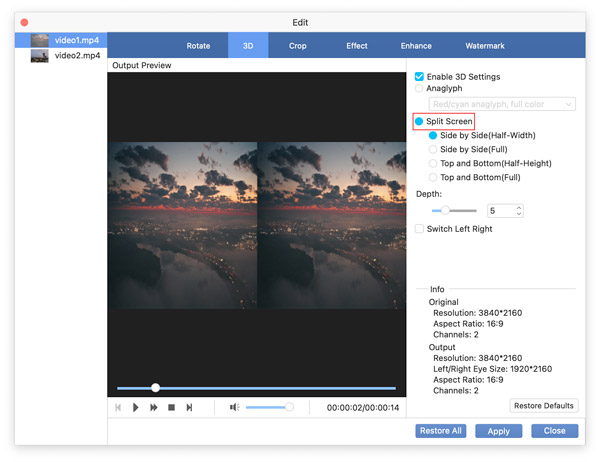Click the Restore All button
600x462 pixels.
(440, 431)
